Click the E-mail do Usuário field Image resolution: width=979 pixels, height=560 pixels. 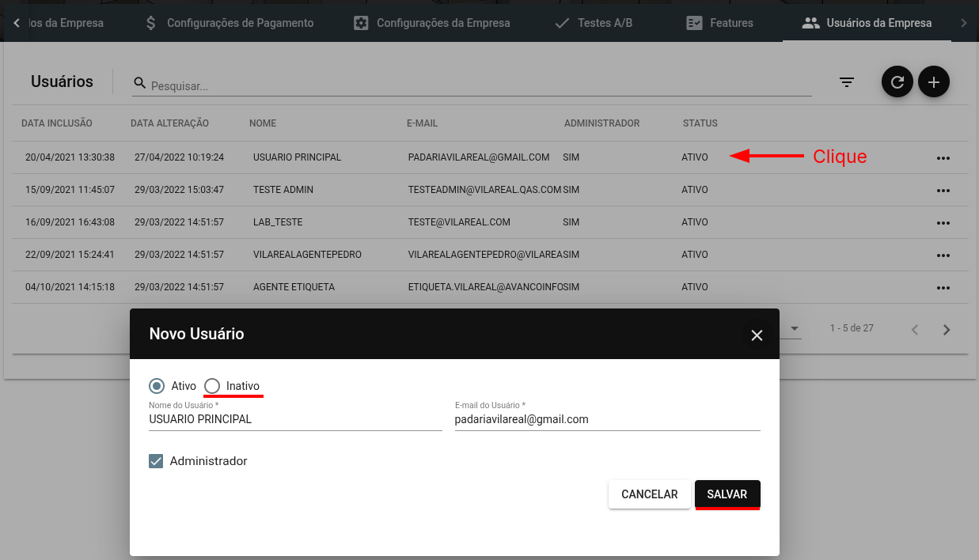coord(607,420)
